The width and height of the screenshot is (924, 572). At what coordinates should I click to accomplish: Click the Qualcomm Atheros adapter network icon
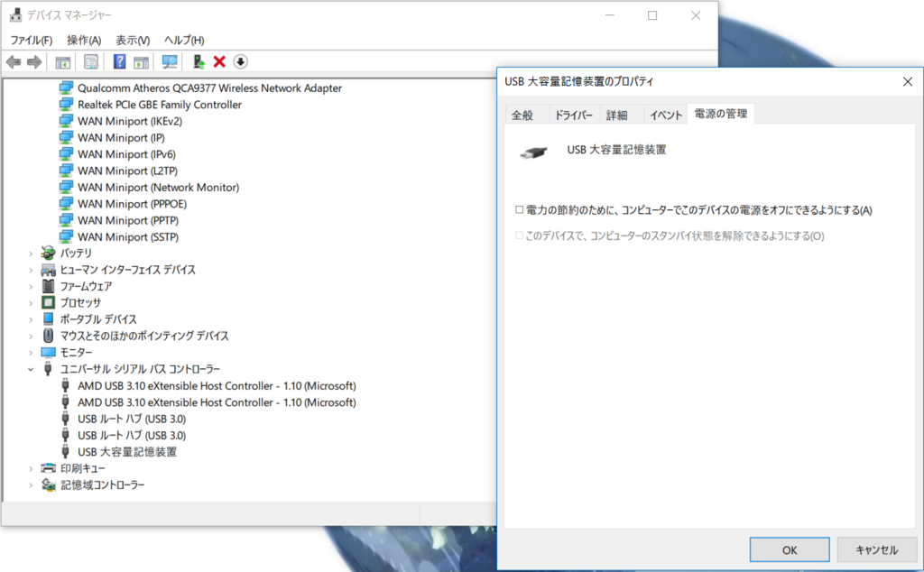pyautogui.click(x=66, y=88)
